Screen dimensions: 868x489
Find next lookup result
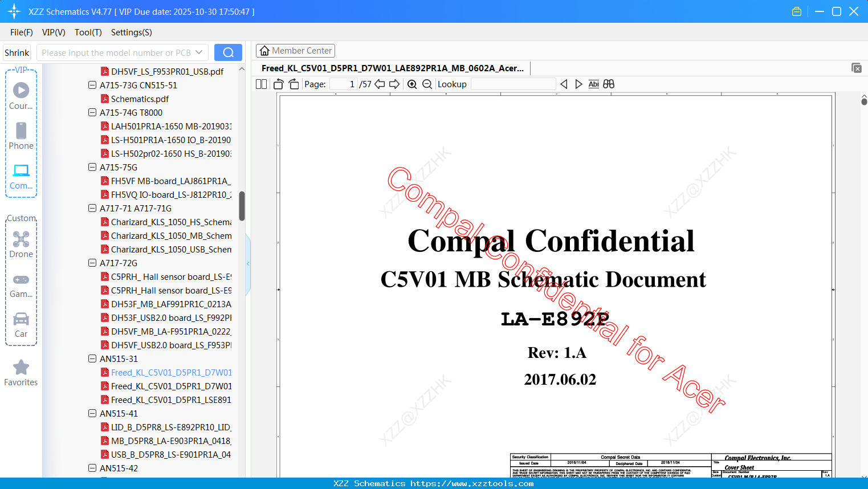[x=578, y=84]
